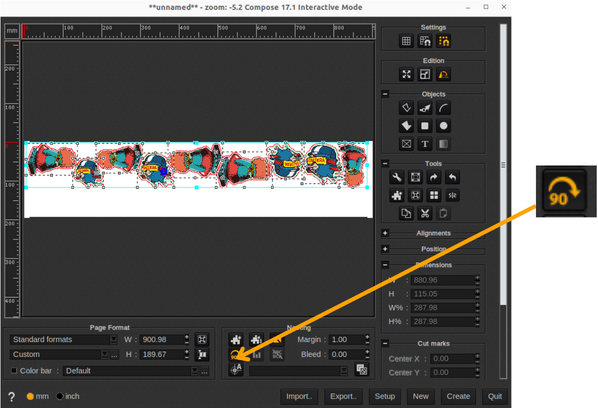
Task: Select the curve drawing tool in Objects
Action: coord(444,108)
